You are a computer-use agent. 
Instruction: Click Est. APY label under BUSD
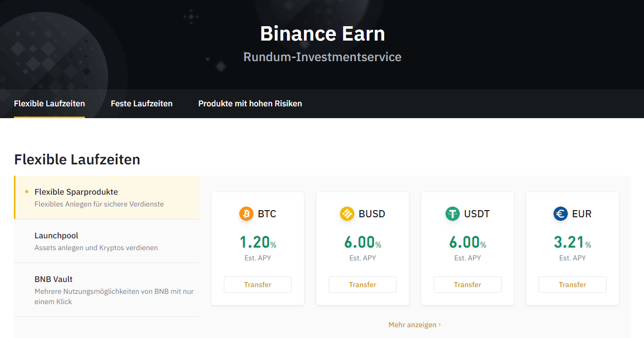click(363, 258)
